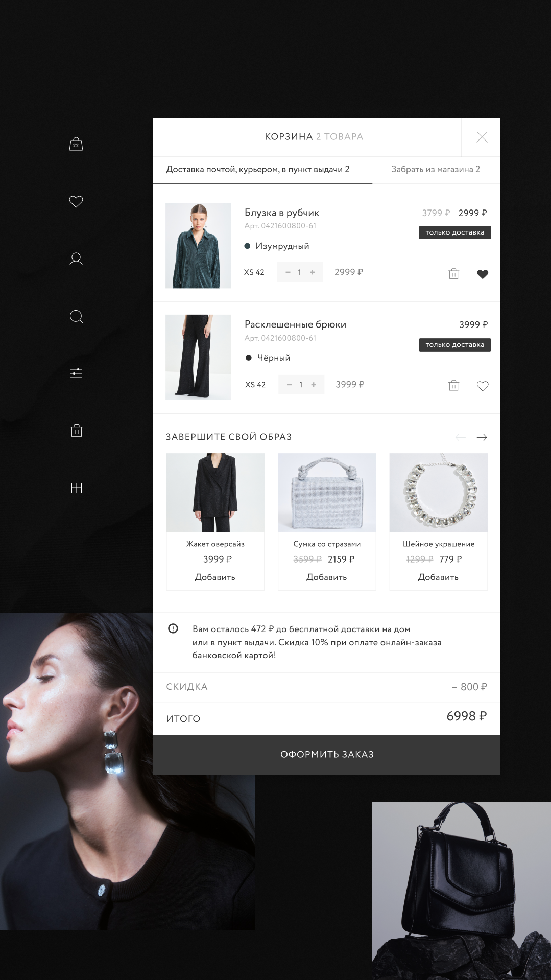Decrease quantity of Расклешенные брюки

tap(289, 385)
